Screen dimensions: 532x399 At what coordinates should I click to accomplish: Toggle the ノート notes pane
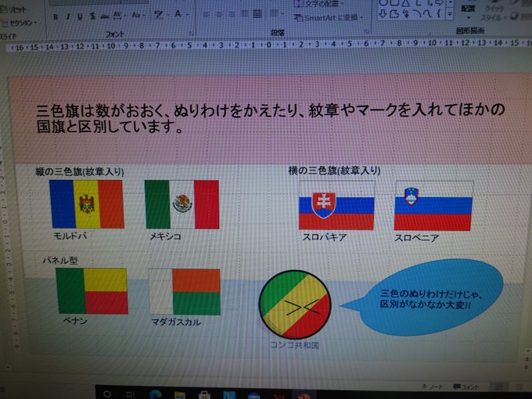pos(432,386)
